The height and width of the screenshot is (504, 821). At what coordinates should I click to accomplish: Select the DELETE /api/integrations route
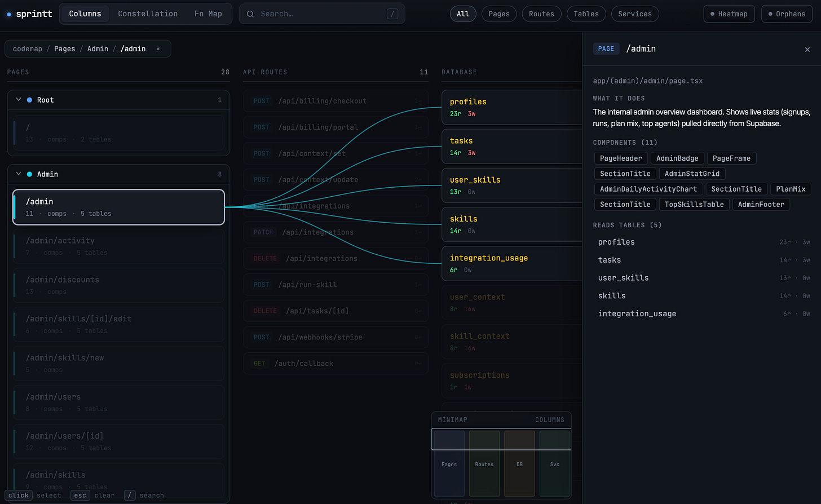[x=336, y=258]
